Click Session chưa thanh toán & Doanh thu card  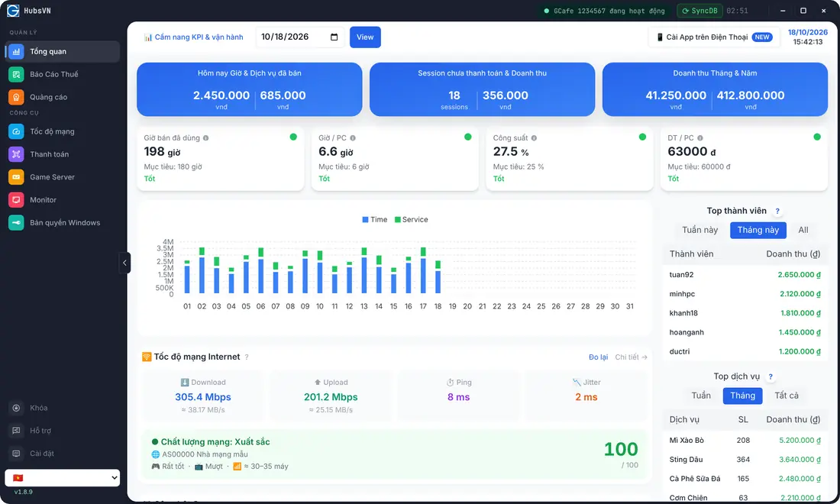click(482, 89)
